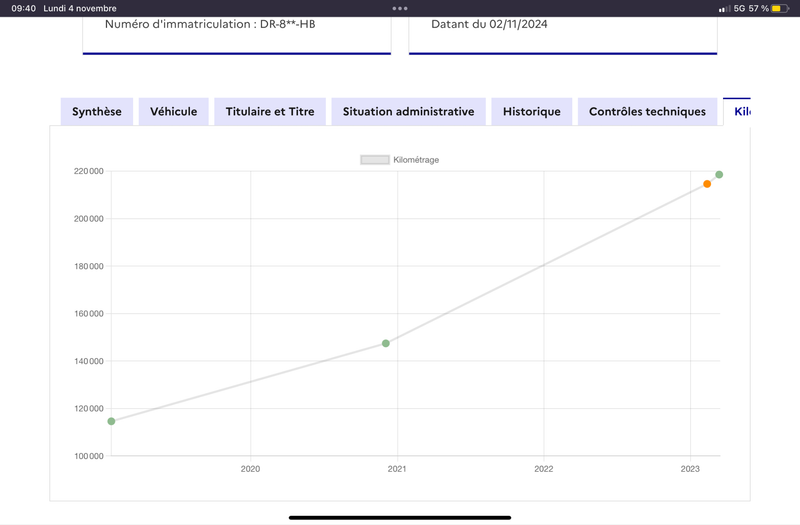Image resolution: width=800 pixels, height=525 pixels.
Task: Click the 220 000 y-axis label
Action: (x=89, y=171)
